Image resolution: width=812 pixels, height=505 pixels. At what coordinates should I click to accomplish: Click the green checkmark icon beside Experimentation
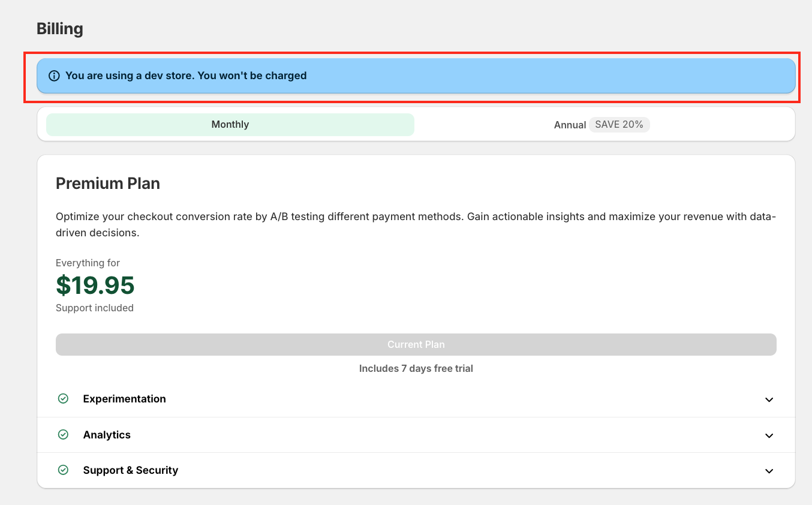point(63,399)
